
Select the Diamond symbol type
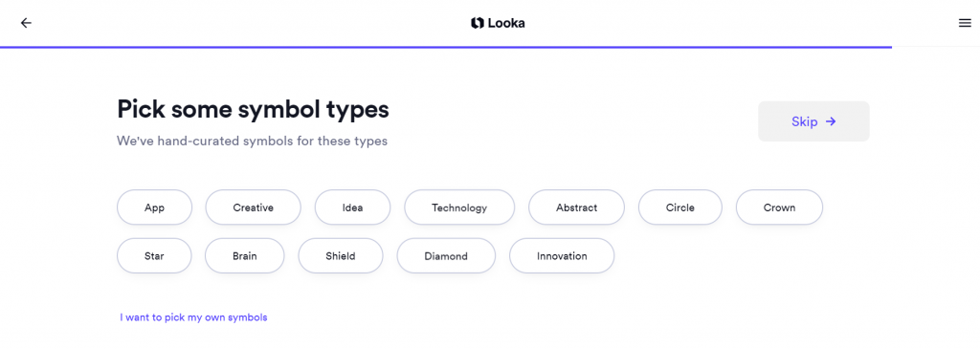(446, 256)
